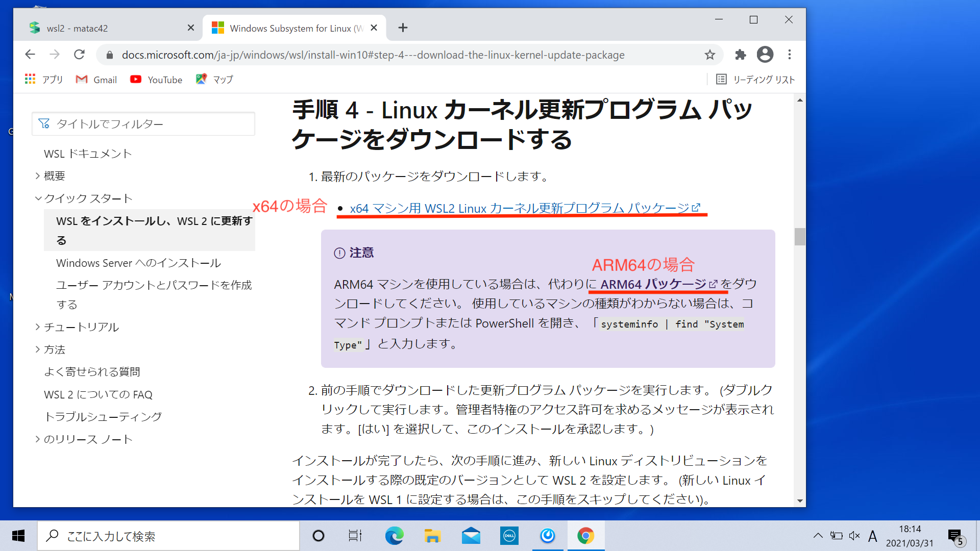
Task: Open the アプリ bookmarks shortcut
Action: tap(44, 80)
